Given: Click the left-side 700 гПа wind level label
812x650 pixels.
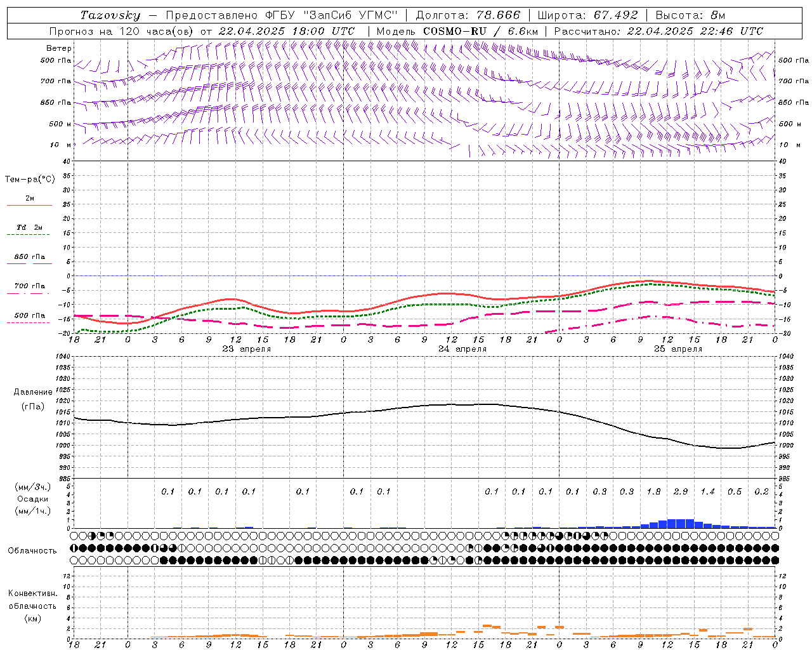Looking at the screenshot, I should pyautogui.click(x=56, y=81).
